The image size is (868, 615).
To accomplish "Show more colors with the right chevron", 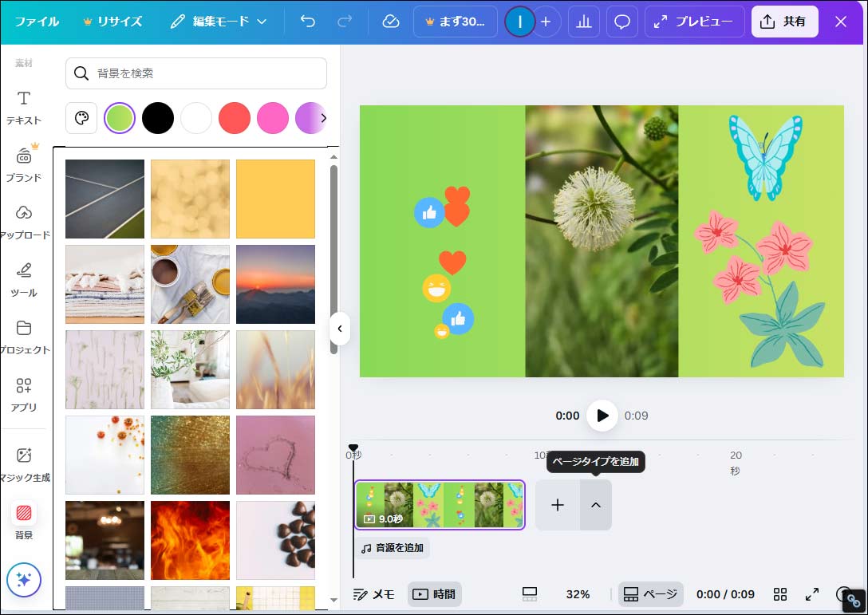I will 323,118.
